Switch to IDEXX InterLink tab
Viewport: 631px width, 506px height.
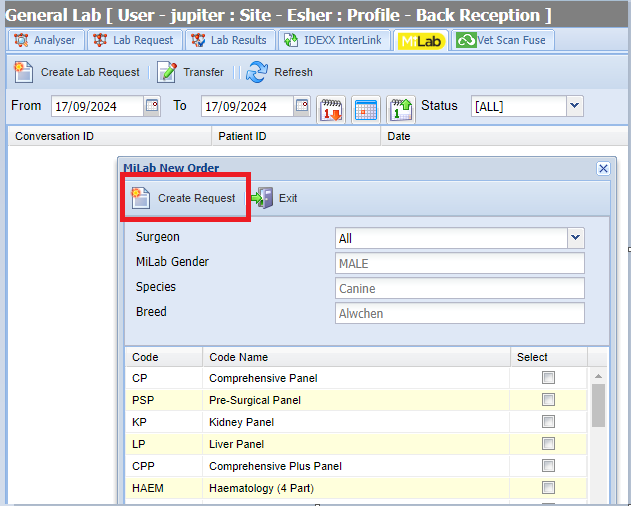[x=334, y=40]
